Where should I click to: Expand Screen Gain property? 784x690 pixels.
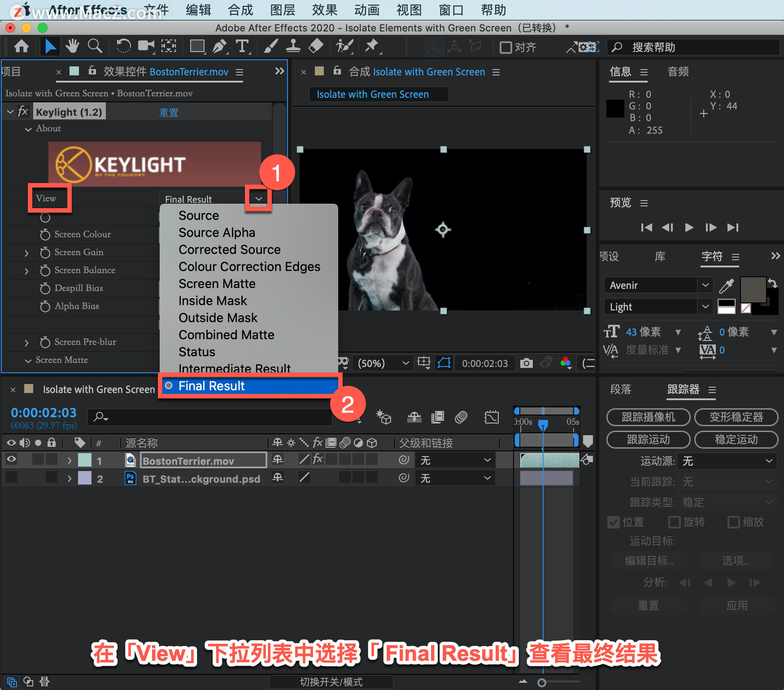tap(26, 253)
